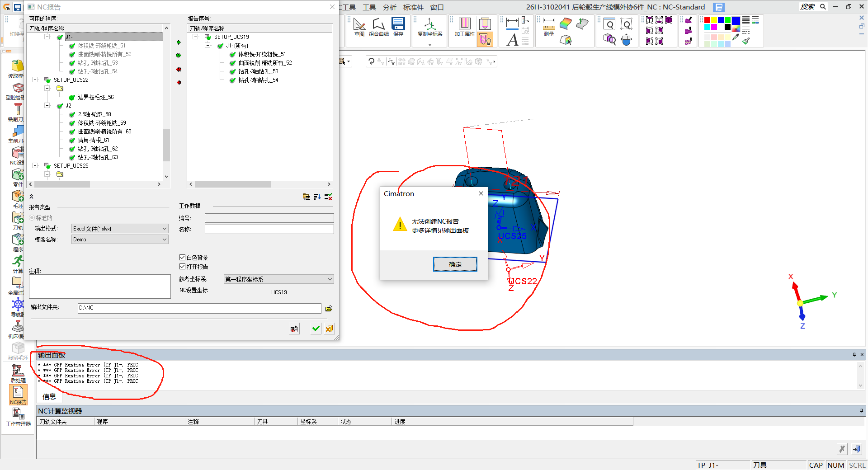Click the 名称 name input field
The width and height of the screenshot is (868, 470).
point(269,229)
